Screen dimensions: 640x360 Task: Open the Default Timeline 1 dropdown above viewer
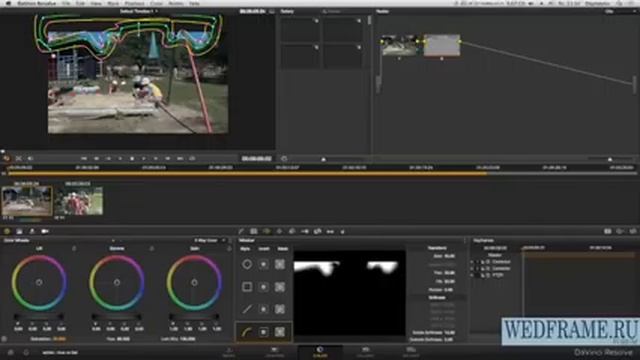[x=139, y=11]
